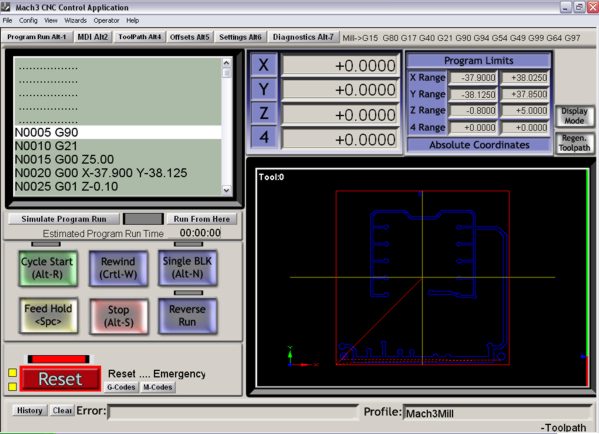Click the Rewind (Ctrl-W) button
The height and width of the screenshot is (434, 599).
[118, 268]
